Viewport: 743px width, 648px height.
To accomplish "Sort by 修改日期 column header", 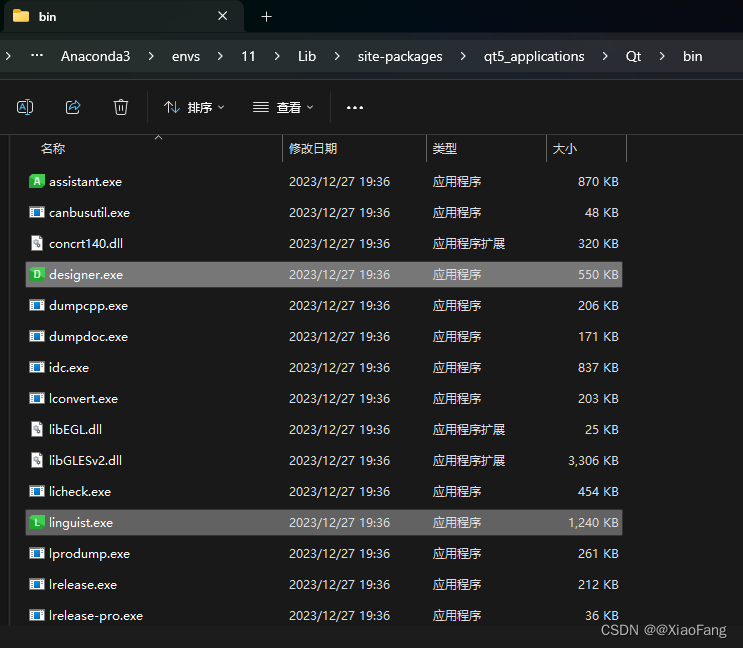I will tap(313, 149).
